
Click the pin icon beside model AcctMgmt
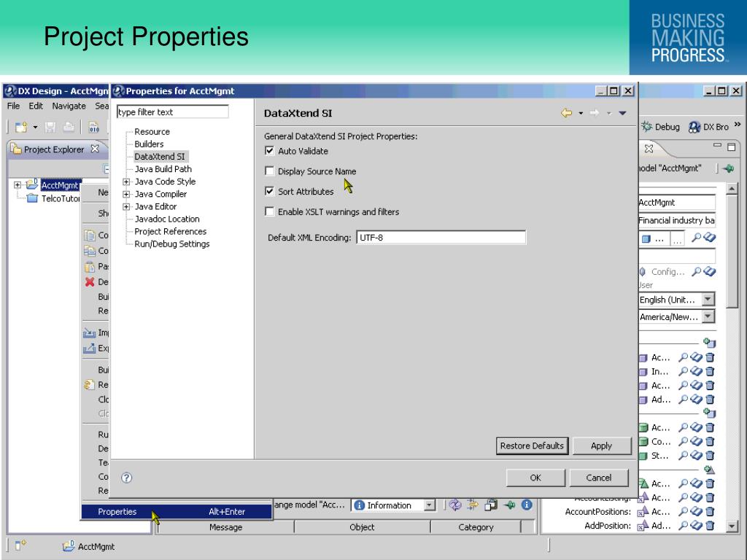tap(728, 168)
